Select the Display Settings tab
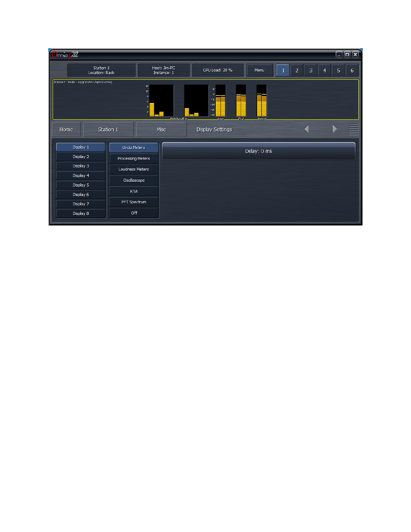 [x=214, y=130]
